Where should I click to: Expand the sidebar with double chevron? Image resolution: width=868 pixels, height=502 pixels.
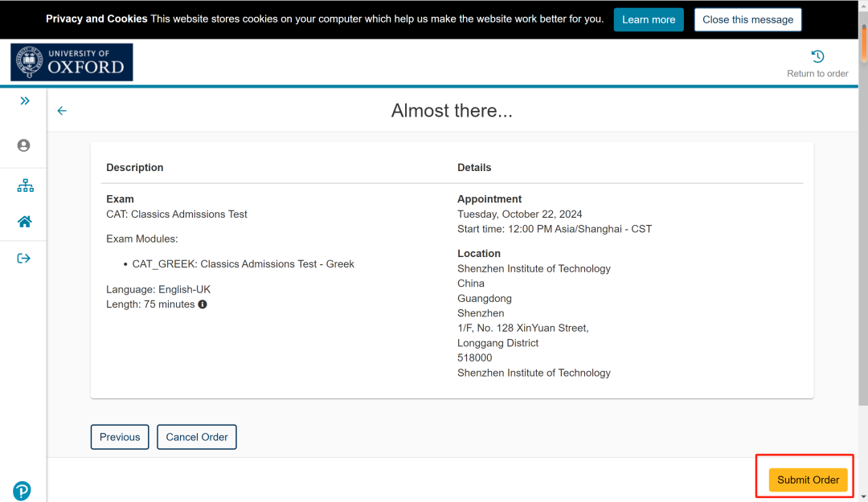pyautogui.click(x=24, y=100)
